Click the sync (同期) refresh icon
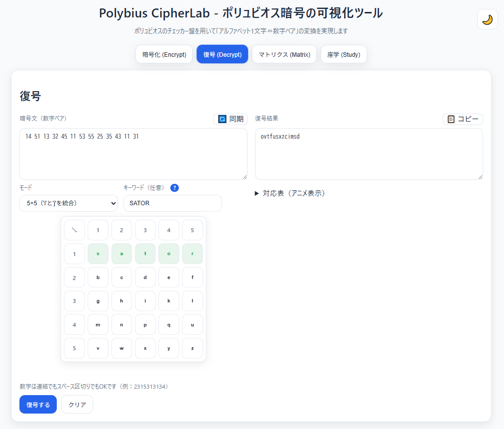Viewport: 504px width, 429px height. (x=222, y=119)
